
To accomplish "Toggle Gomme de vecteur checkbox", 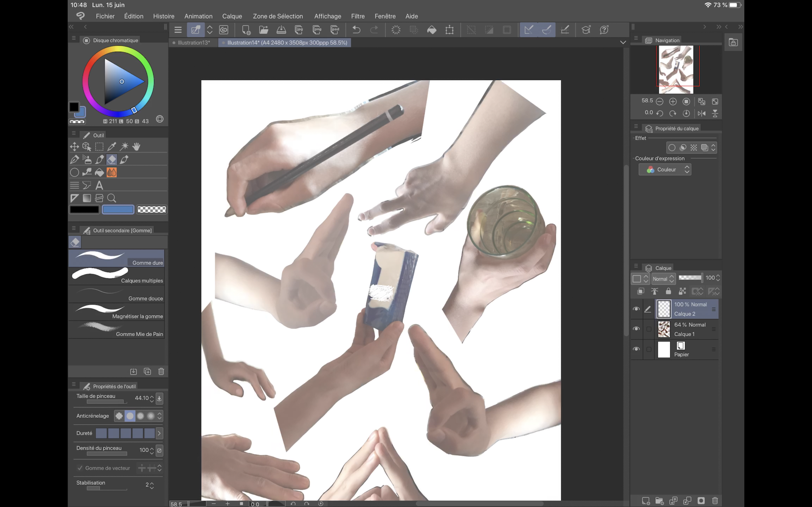I will (x=80, y=468).
